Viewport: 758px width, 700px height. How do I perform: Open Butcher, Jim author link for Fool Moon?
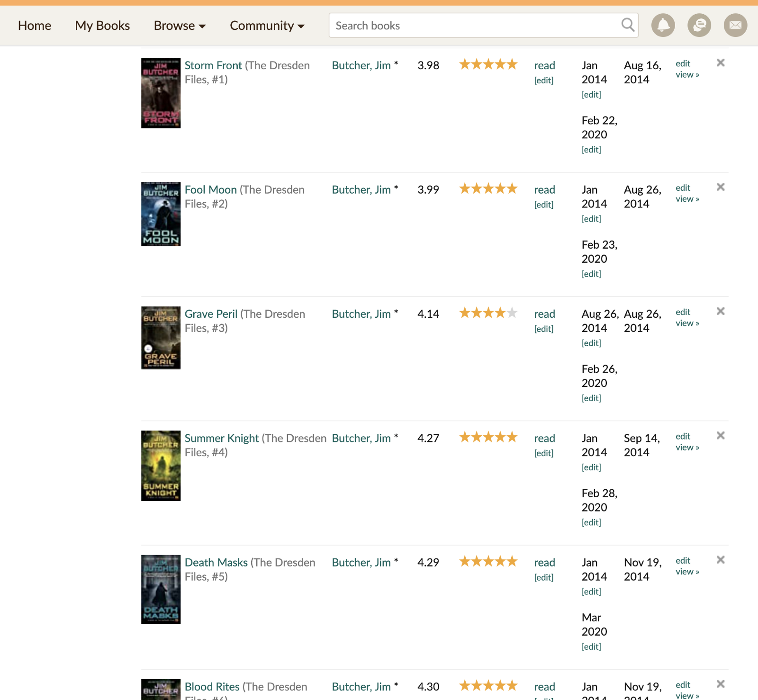click(361, 190)
